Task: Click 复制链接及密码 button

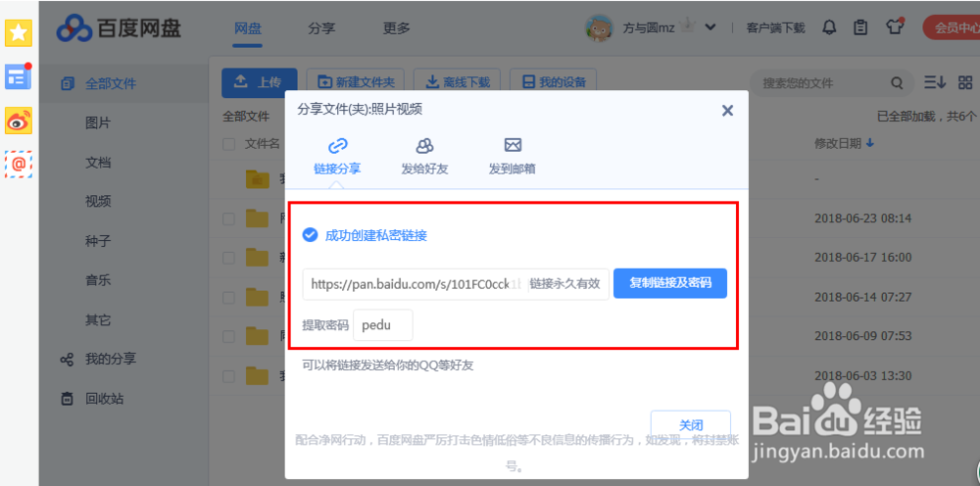Action: pos(670,283)
